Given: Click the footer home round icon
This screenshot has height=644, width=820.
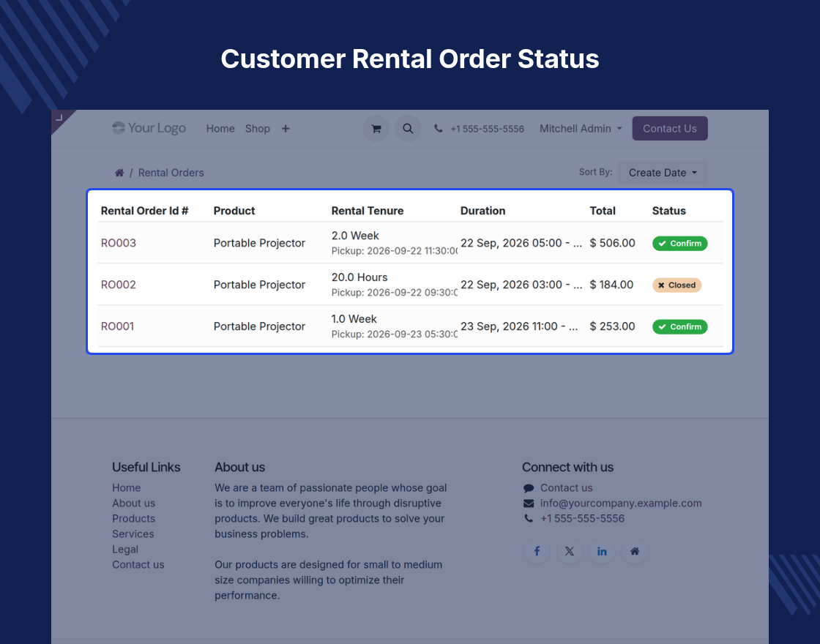Looking at the screenshot, I should pyautogui.click(x=635, y=551).
